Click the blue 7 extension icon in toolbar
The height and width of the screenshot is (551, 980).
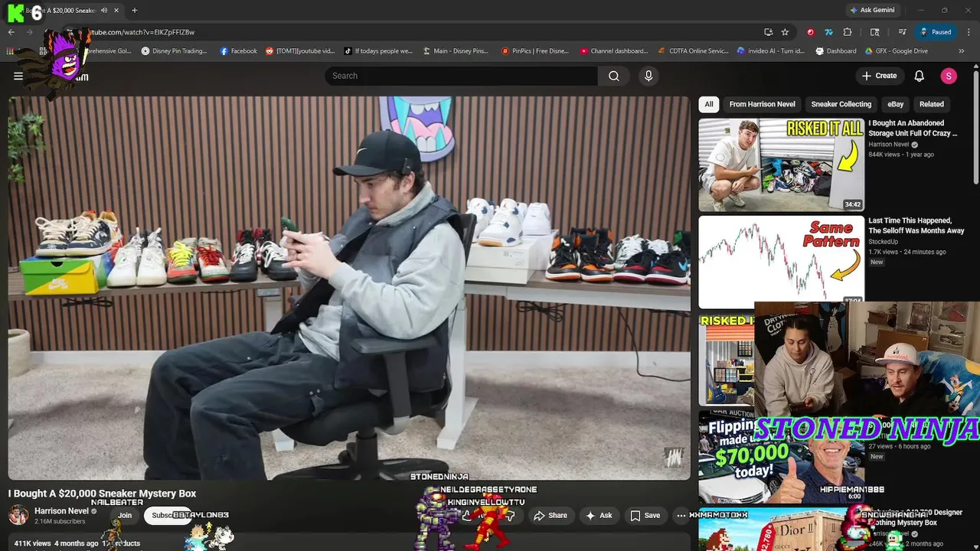828,32
